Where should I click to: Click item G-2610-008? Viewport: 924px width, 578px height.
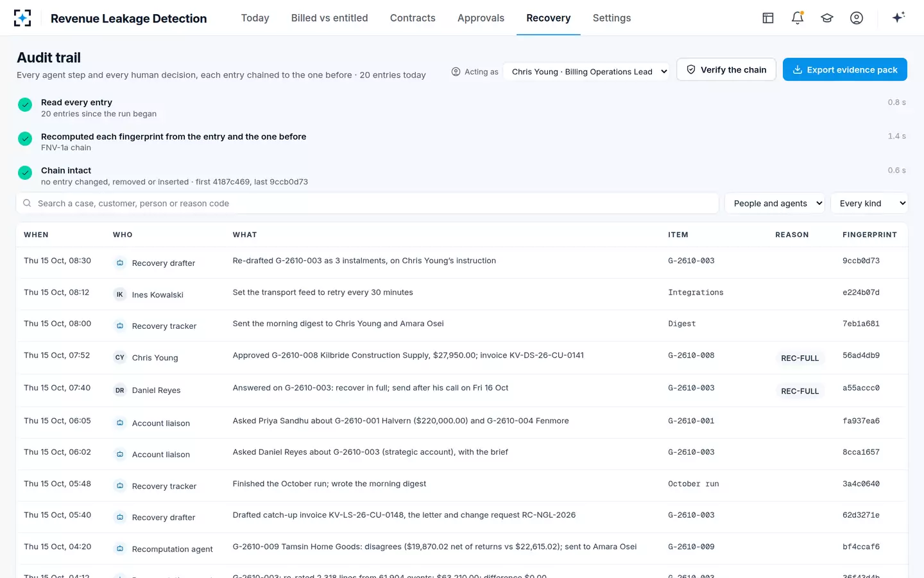(691, 355)
